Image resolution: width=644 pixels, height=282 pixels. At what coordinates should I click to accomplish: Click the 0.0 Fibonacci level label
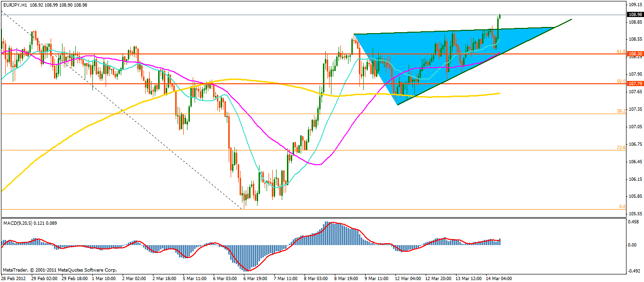(x=622, y=206)
